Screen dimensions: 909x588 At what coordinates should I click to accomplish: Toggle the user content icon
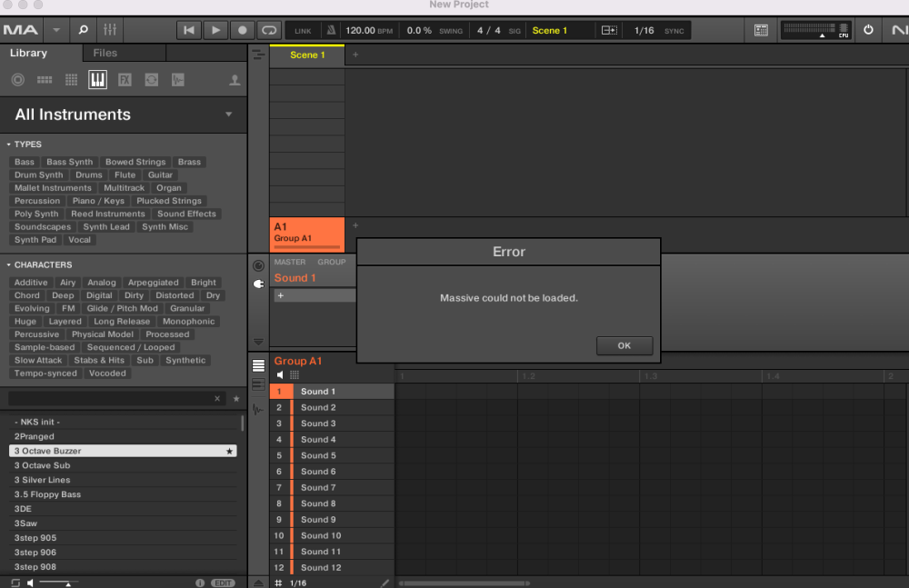(235, 80)
